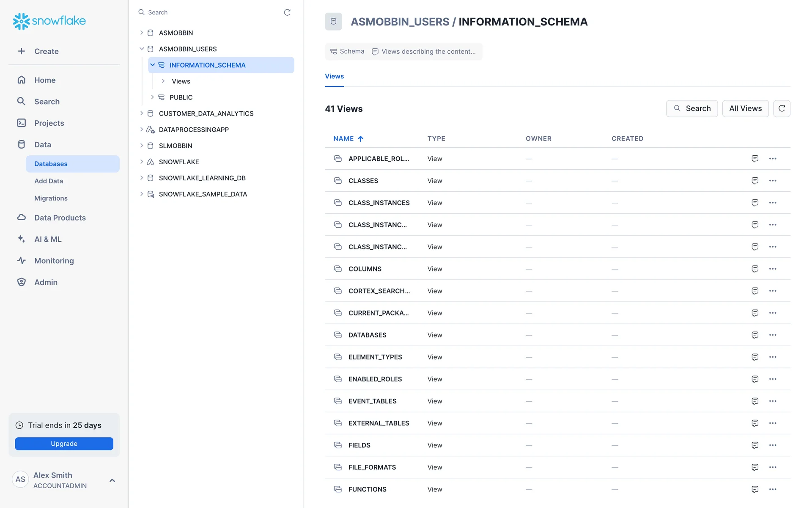Image resolution: width=812 pixels, height=508 pixels.
Task: Click ASMOBBIN_USERS breadcrumb link
Action: [400, 22]
